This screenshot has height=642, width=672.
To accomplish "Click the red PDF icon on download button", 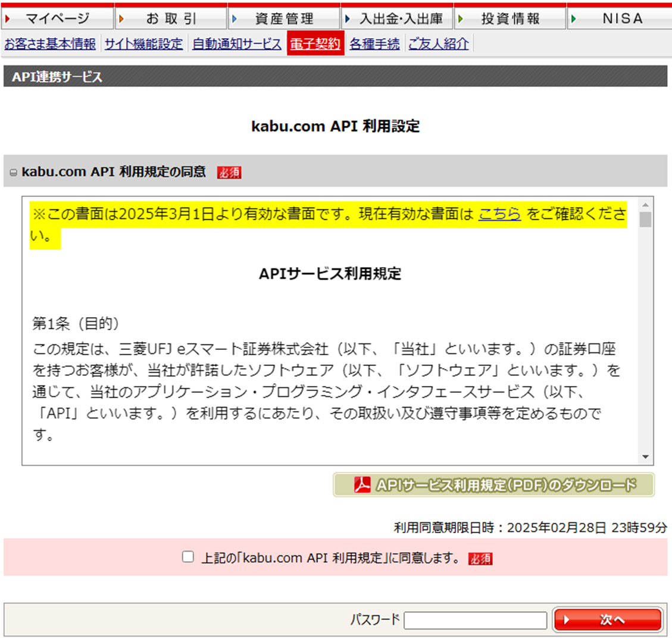I will [362, 485].
